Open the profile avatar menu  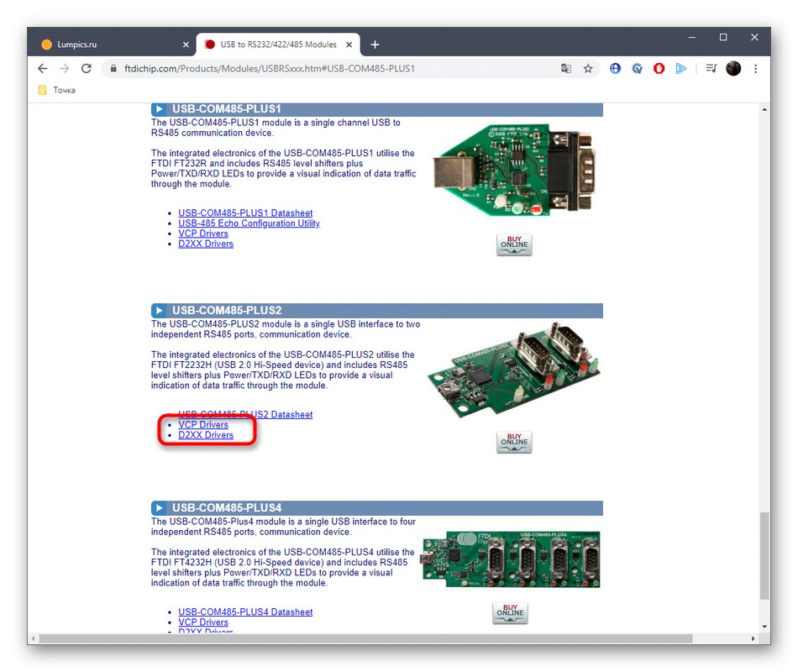pyautogui.click(x=732, y=68)
